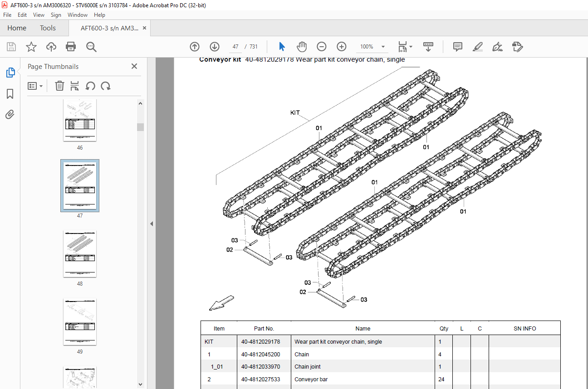Go to previous page with up arrow
Screen dimensions: 588x389
point(195,47)
